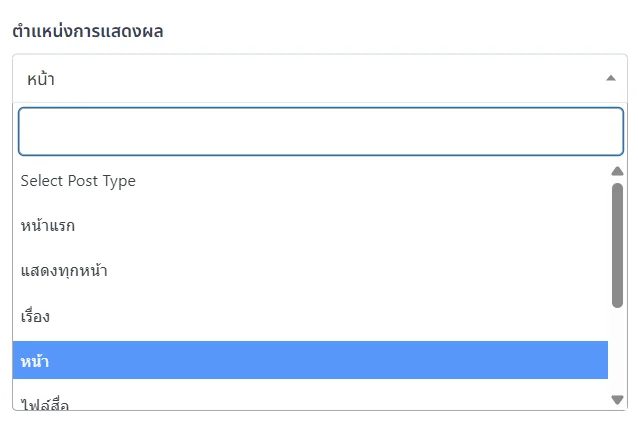This screenshot has width=638, height=422.
Task: Choose the หน้าแรก option
Action: [48, 226]
